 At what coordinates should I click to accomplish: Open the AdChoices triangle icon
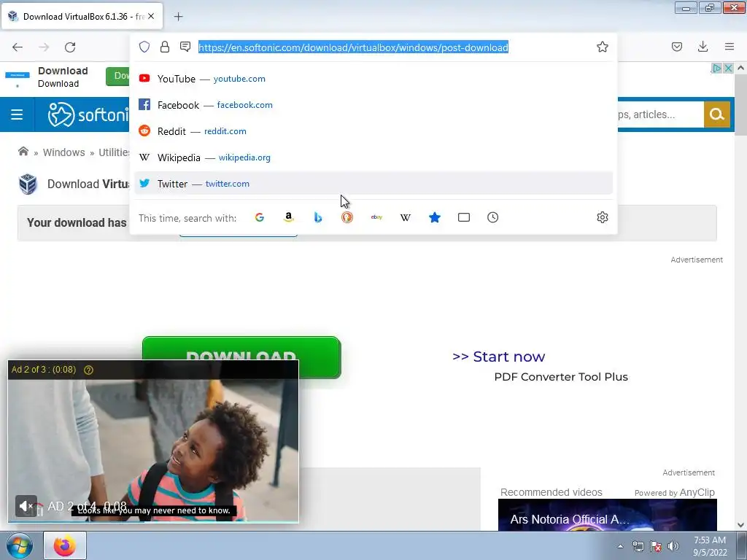pyautogui.click(x=716, y=68)
